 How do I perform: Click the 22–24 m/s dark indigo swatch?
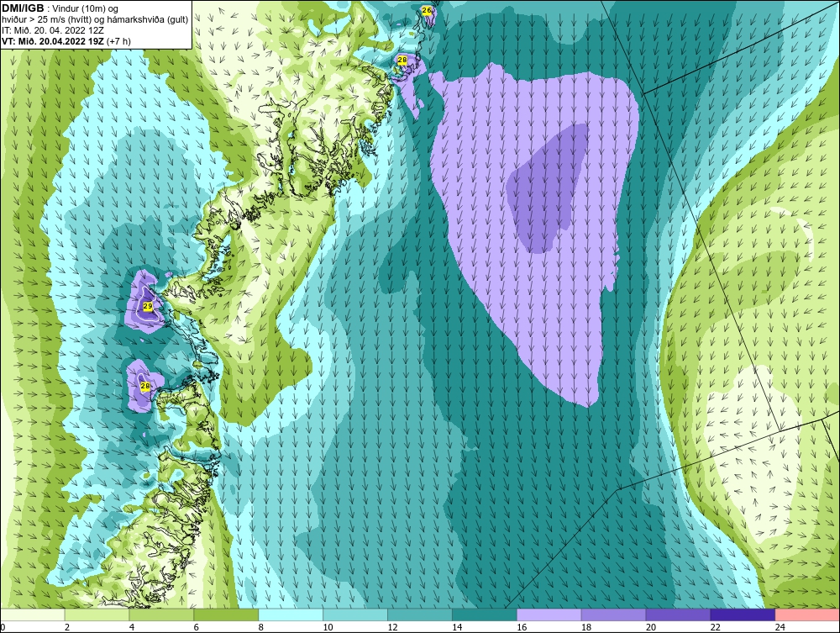pos(743,615)
